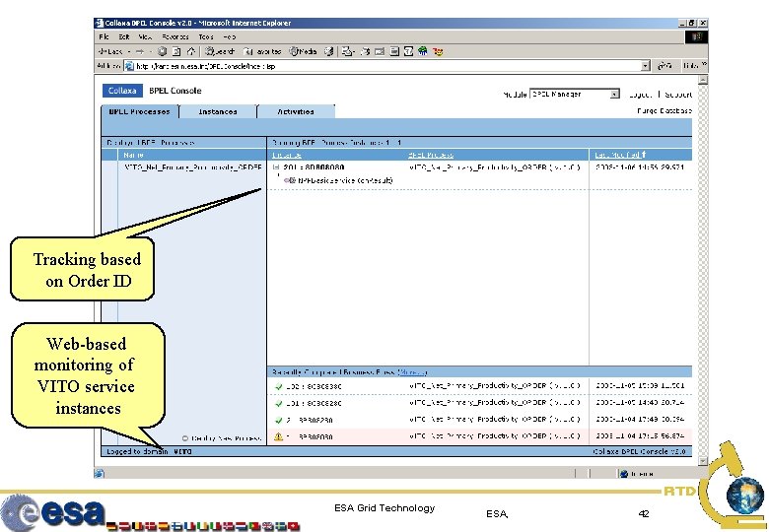Open the Favorites toolbar button
Screen dimensions: 769x532
263,51
